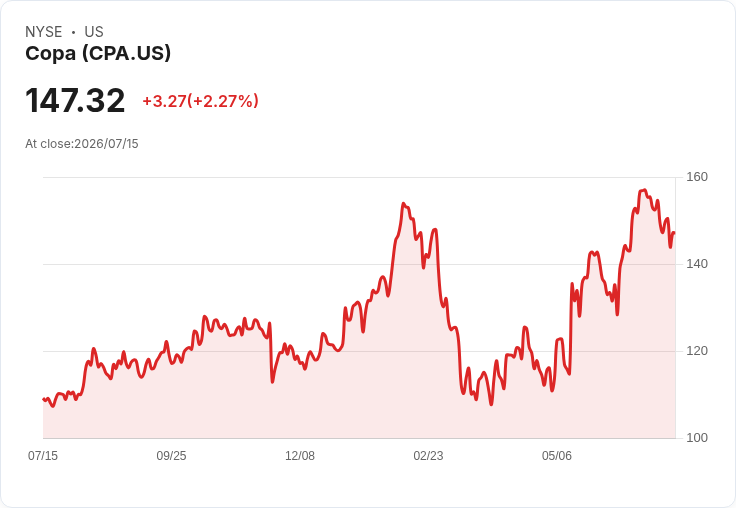736x508 pixels.
Task: Click the 147.32 current price
Action: tap(75, 100)
